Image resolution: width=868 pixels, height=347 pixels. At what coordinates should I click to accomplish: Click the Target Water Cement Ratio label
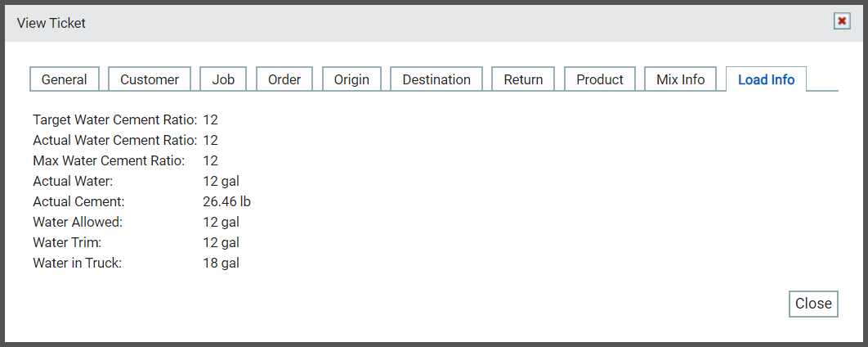point(115,119)
